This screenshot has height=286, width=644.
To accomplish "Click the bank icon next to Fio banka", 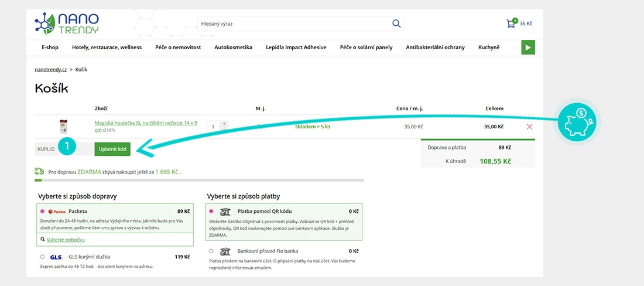I will [225, 251].
